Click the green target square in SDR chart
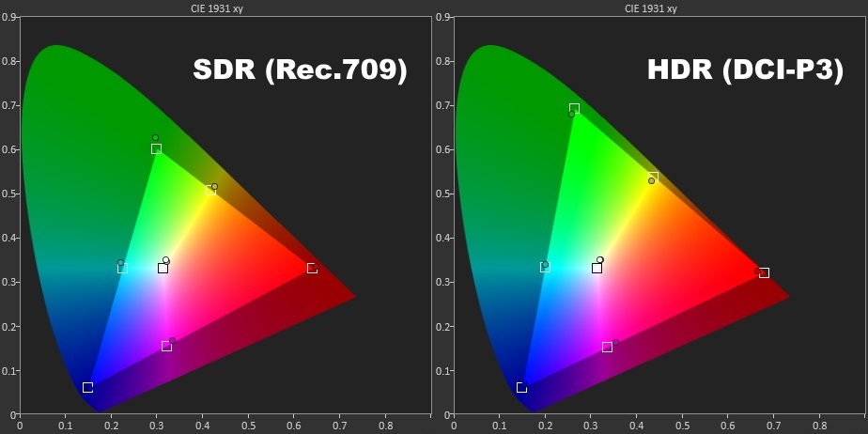The image size is (868, 434). pos(156,149)
